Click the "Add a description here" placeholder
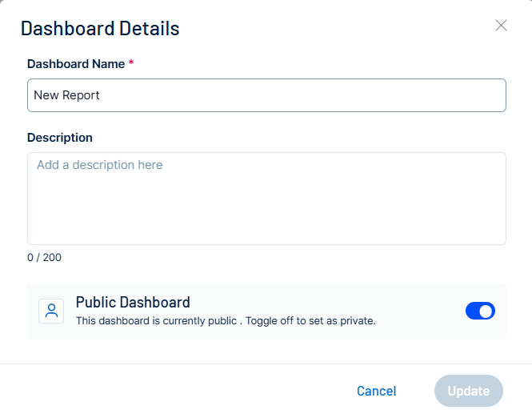The width and height of the screenshot is (532, 414). tap(99, 165)
